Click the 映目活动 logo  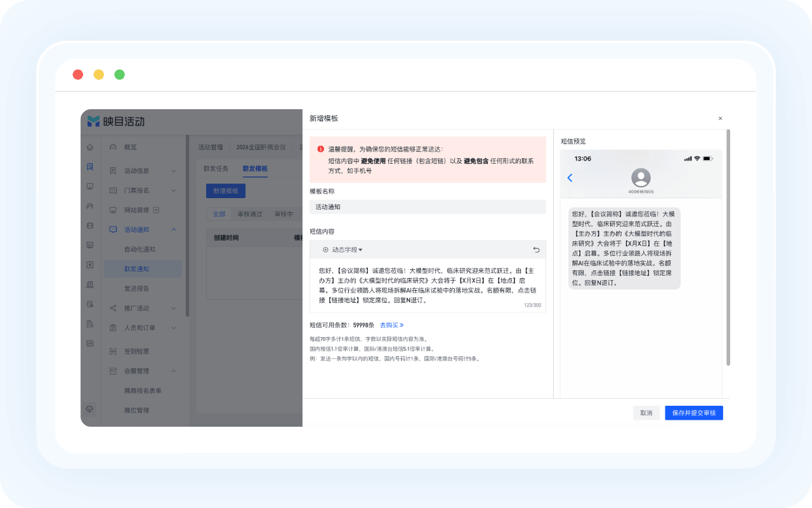pyautogui.click(x=116, y=121)
